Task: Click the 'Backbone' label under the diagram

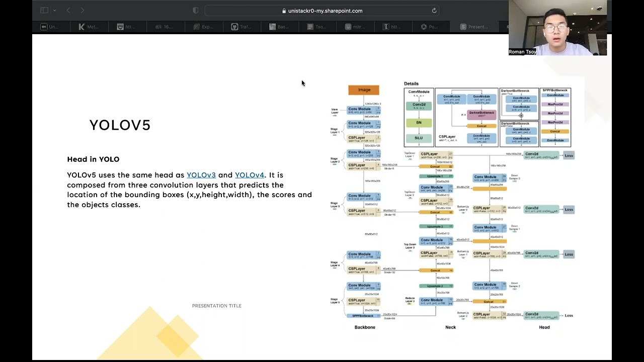Action: tap(365, 327)
